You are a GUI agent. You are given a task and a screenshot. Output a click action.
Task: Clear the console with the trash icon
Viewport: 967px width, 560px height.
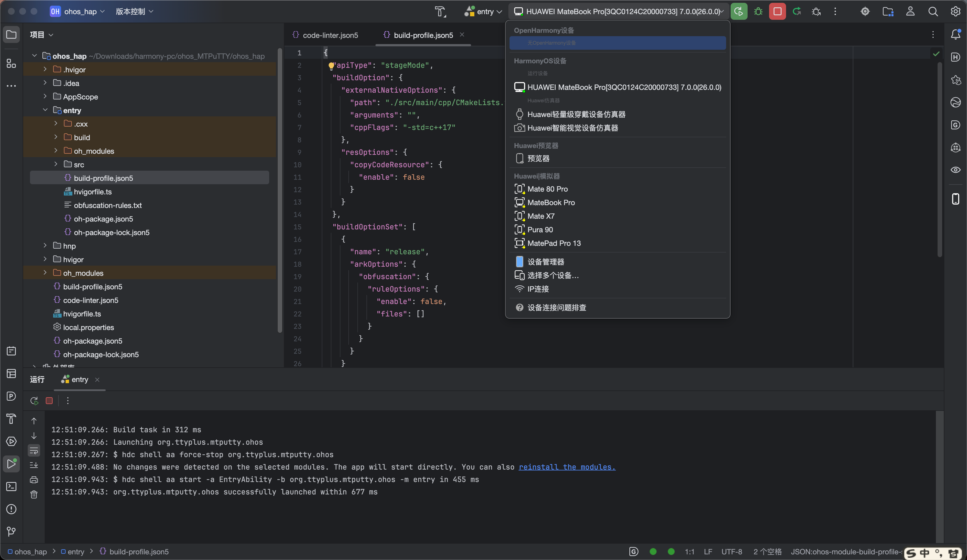point(34,494)
